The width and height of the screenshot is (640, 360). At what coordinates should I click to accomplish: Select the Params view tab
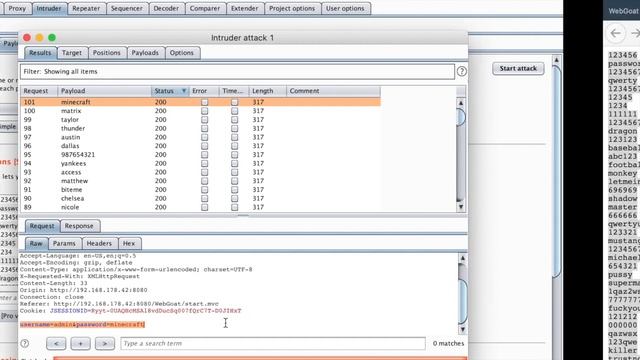(x=64, y=244)
